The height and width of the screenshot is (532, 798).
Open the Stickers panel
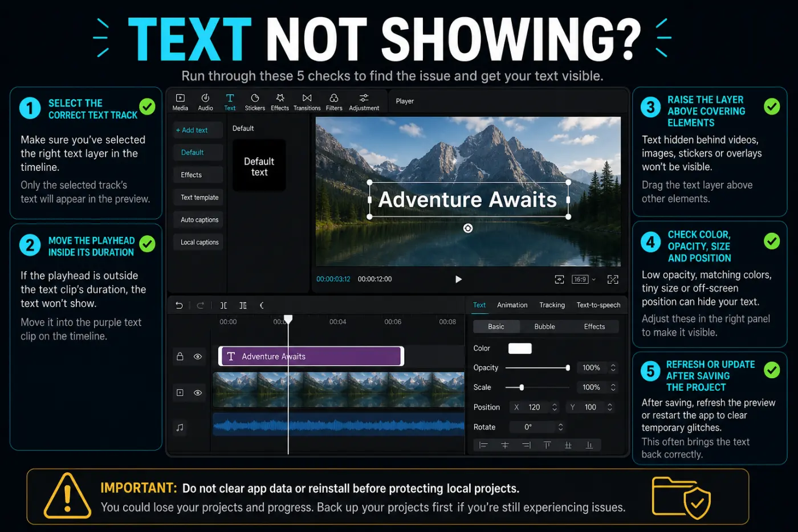tap(255, 102)
